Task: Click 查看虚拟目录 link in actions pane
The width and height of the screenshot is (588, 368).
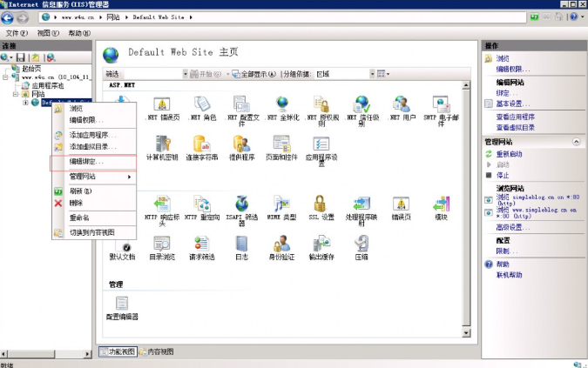Action: click(515, 128)
